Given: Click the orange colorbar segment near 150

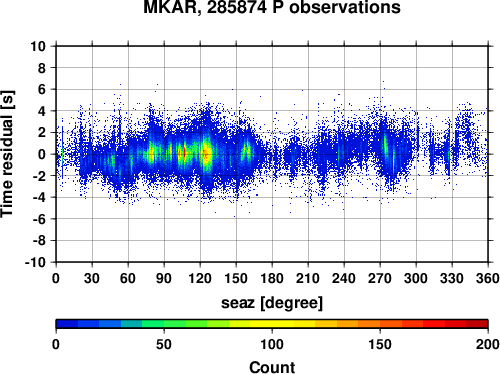Looking at the screenshot, I should click(x=380, y=324).
